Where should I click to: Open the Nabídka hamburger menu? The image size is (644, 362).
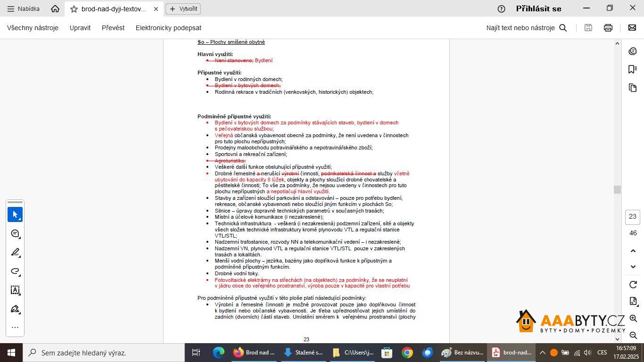pyautogui.click(x=23, y=8)
